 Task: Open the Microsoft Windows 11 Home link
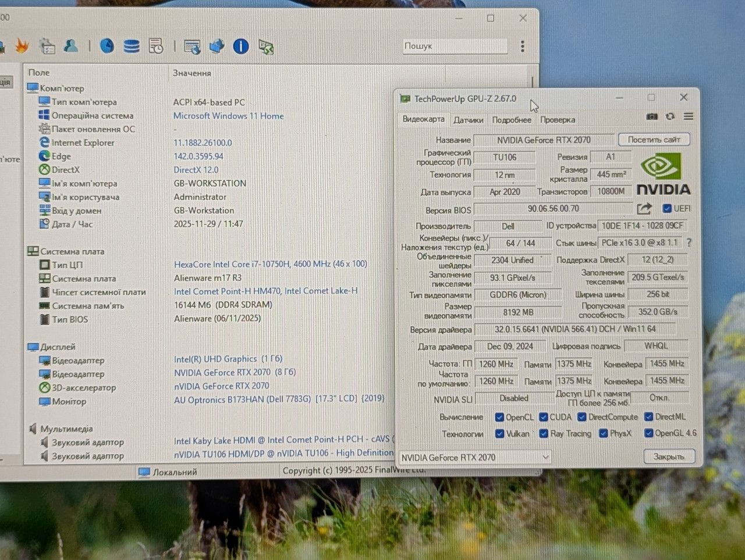(229, 116)
